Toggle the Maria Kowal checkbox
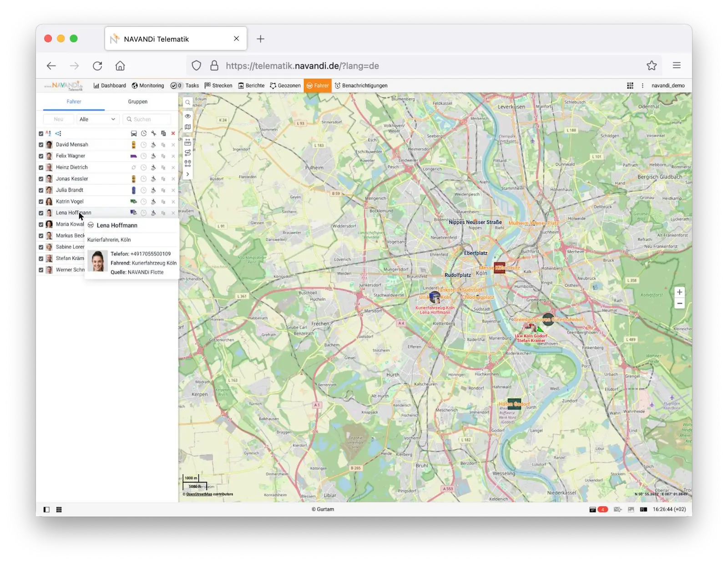Image resolution: width=728 pixels, height=564 pixels. click(41, 224)
